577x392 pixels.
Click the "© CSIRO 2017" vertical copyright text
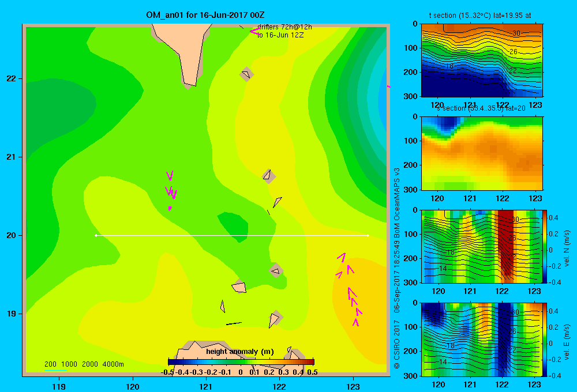pyautogui.click(x=397, y=344)
